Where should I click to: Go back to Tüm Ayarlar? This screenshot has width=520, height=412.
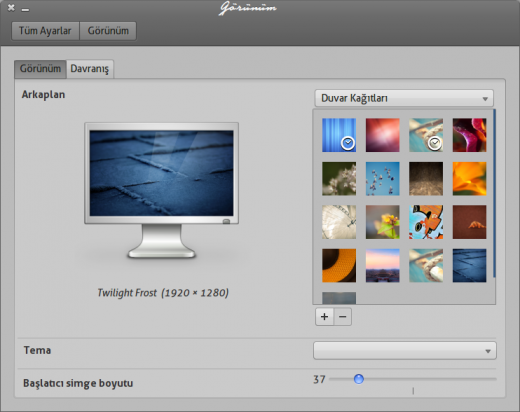[45, 31]
